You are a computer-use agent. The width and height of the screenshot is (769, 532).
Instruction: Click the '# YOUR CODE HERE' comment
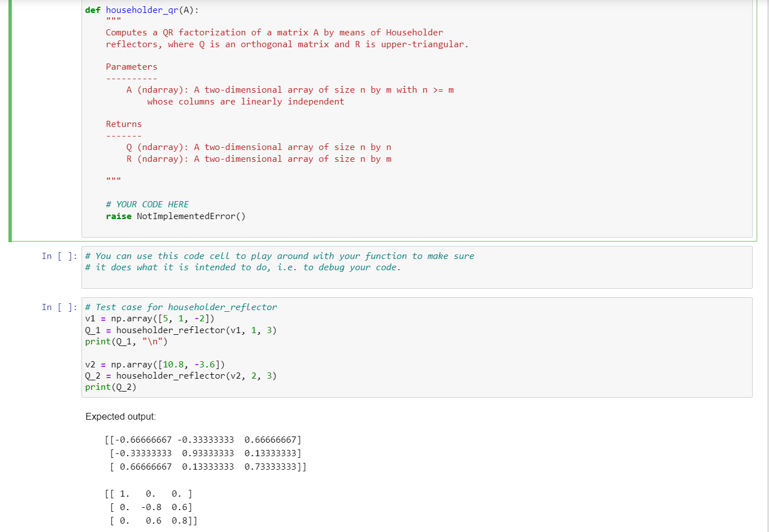(147, 204)
